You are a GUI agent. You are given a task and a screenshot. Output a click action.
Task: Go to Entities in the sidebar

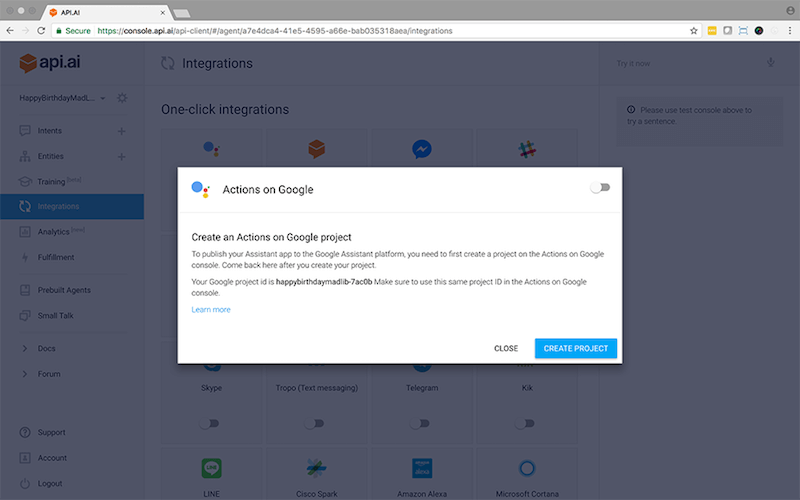tap(51, 156)
